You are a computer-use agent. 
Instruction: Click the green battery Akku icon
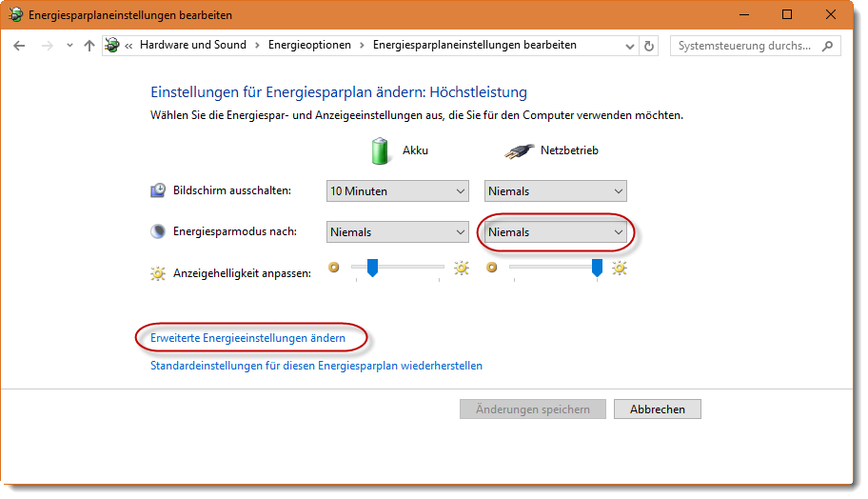click(381, 150)
